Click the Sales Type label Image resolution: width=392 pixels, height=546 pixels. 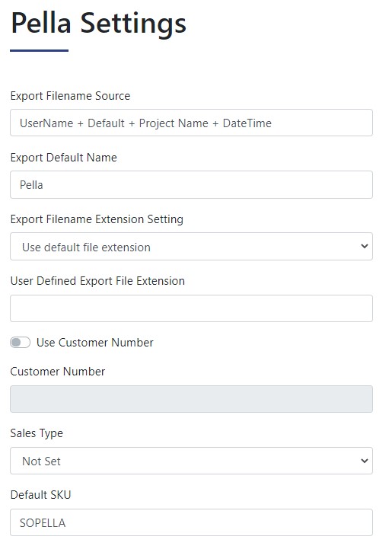click(x=37, y=433)
